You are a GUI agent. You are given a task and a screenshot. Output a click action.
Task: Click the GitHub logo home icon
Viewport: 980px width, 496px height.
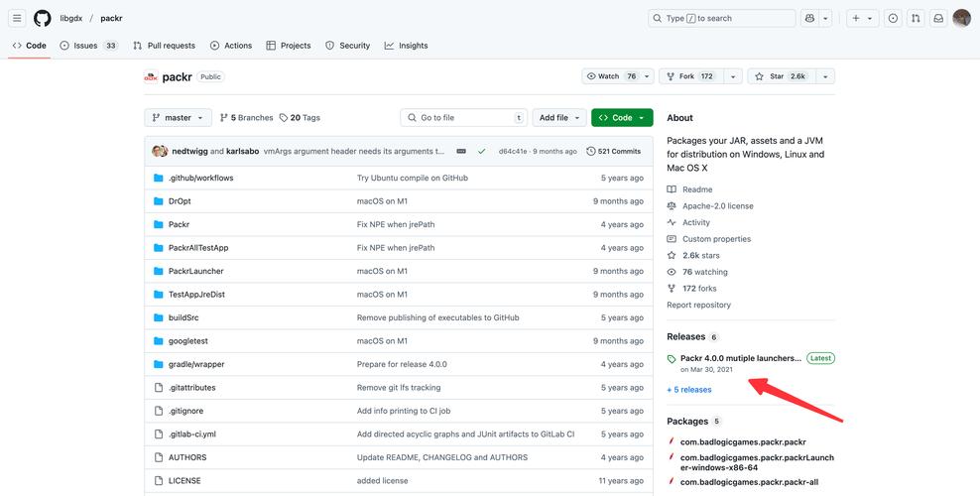click(42, 18)
